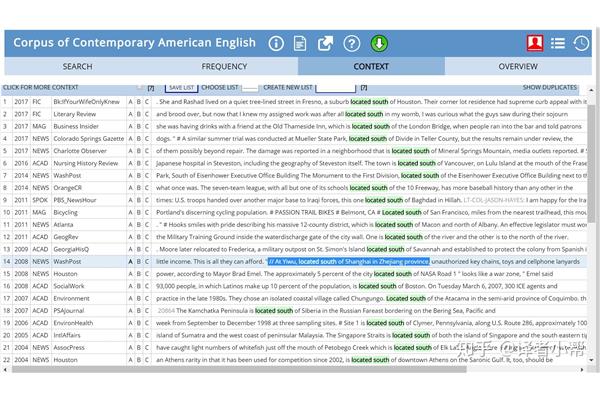Open GeogRev source in row 12

click(x=66, y=237)
